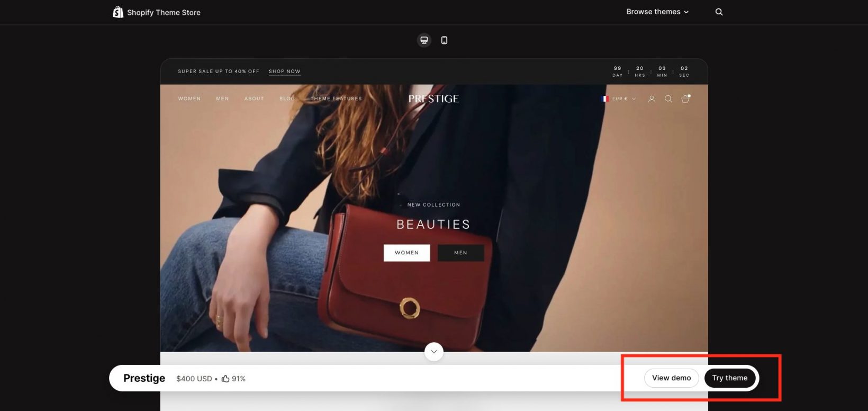Open the BLOG menu item

point(287,99)
